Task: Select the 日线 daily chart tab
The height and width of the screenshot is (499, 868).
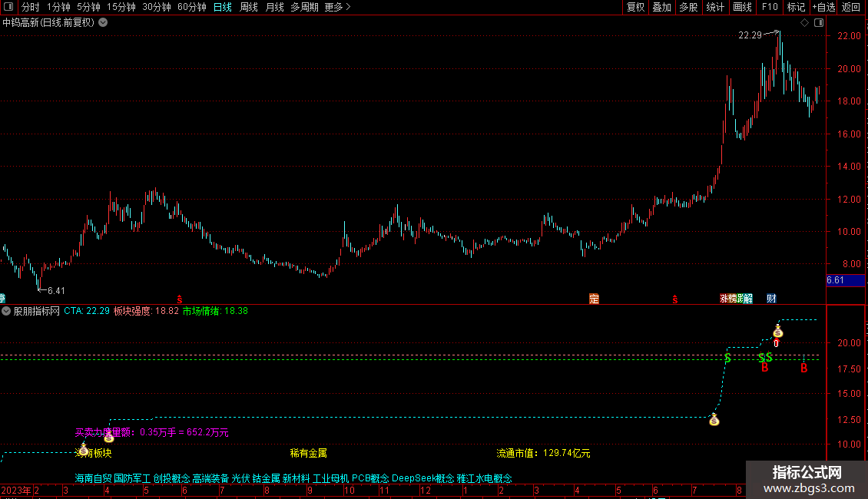Action: (x=223, y=7)
